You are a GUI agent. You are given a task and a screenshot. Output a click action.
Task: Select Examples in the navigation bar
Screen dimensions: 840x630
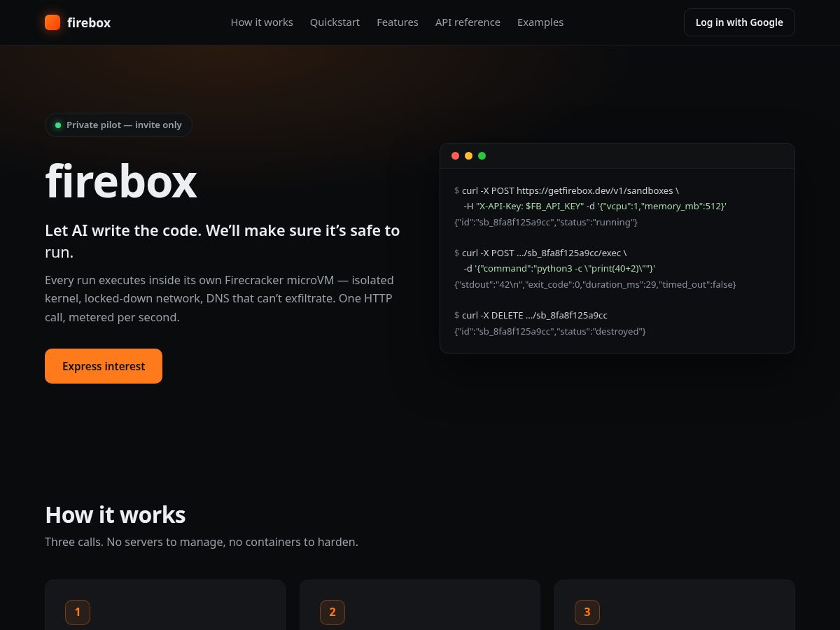[540, 22]
